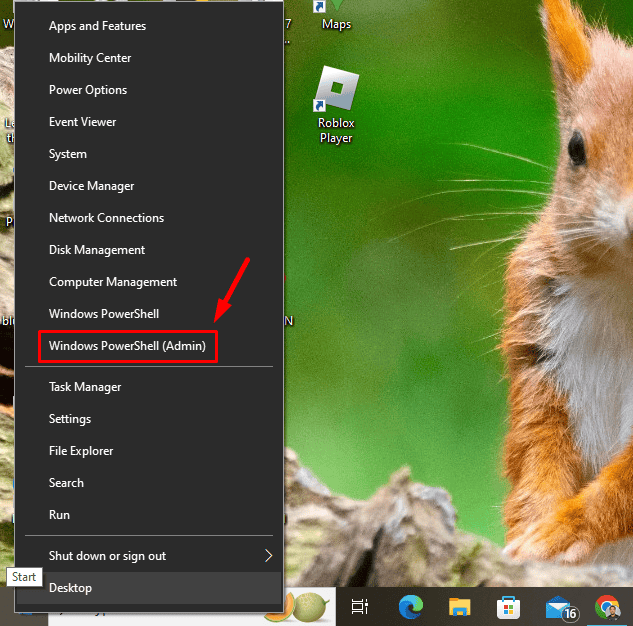Open Event Viewer

[x=83, y=122]
